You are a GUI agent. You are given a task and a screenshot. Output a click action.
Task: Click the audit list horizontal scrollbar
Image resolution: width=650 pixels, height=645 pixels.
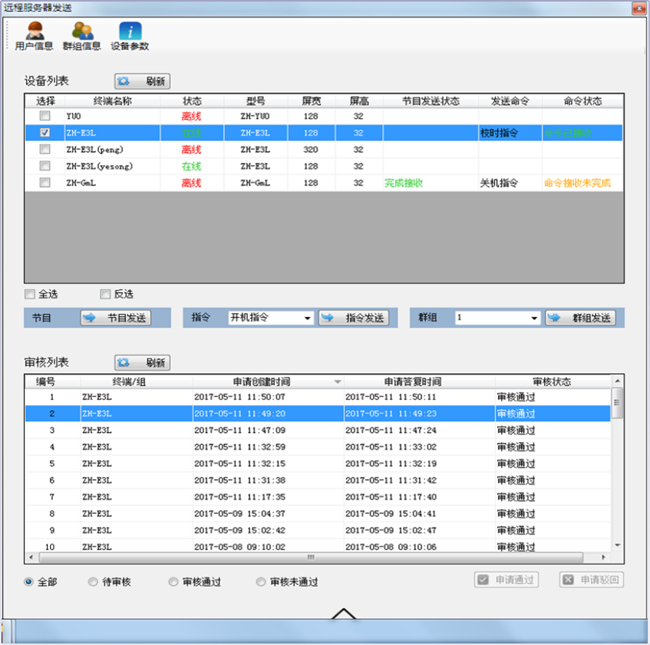pyautogui.click(x=310, y=558)
